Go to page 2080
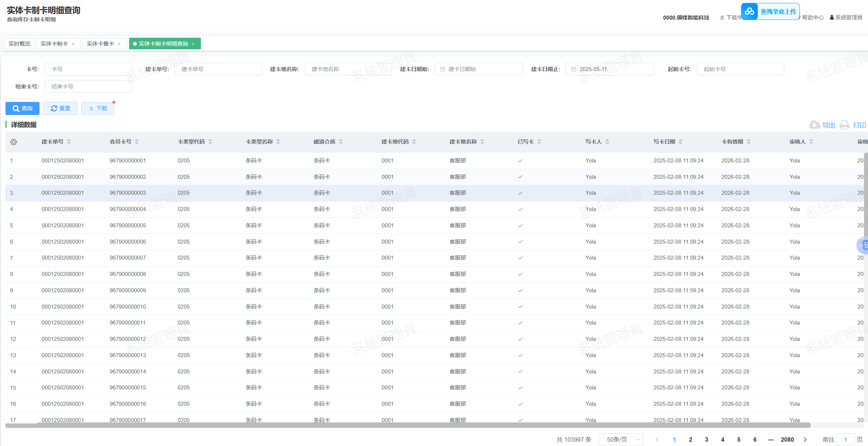Screen dimensions: 868x446 (x=787, y=439)
